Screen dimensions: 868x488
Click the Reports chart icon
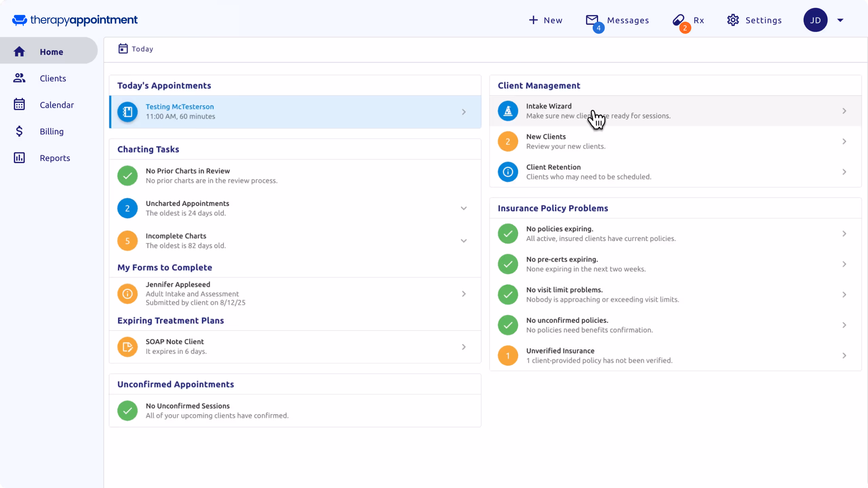[x=19, y=158]
